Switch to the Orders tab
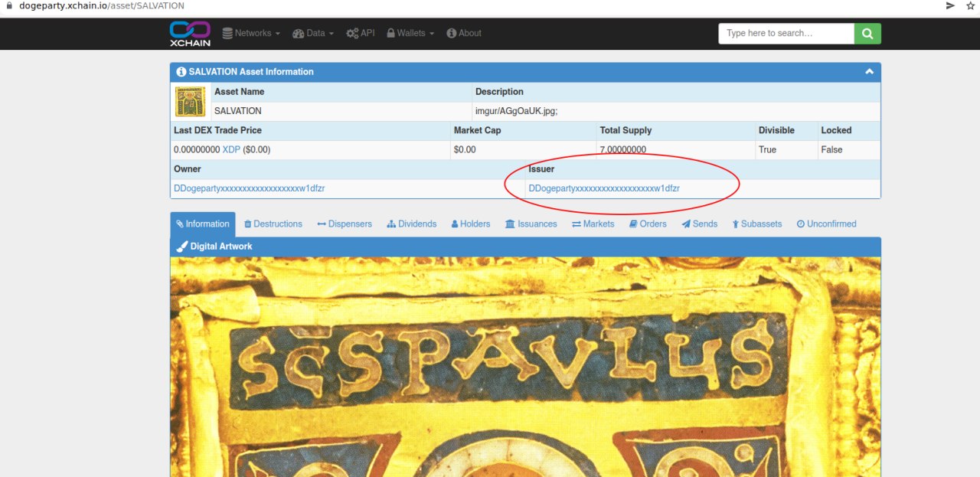 (x=648, y=224)
